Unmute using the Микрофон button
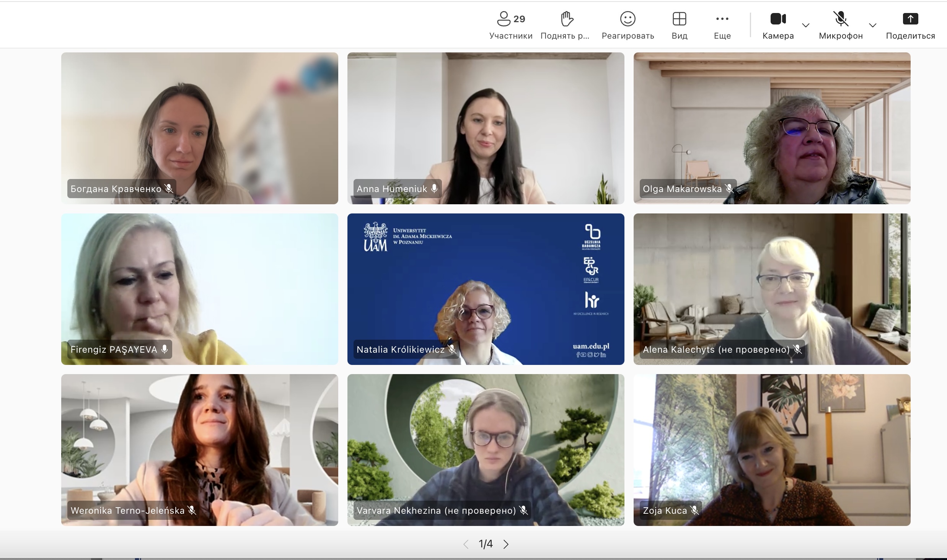 pyautogui.click(x=841, y=26)
